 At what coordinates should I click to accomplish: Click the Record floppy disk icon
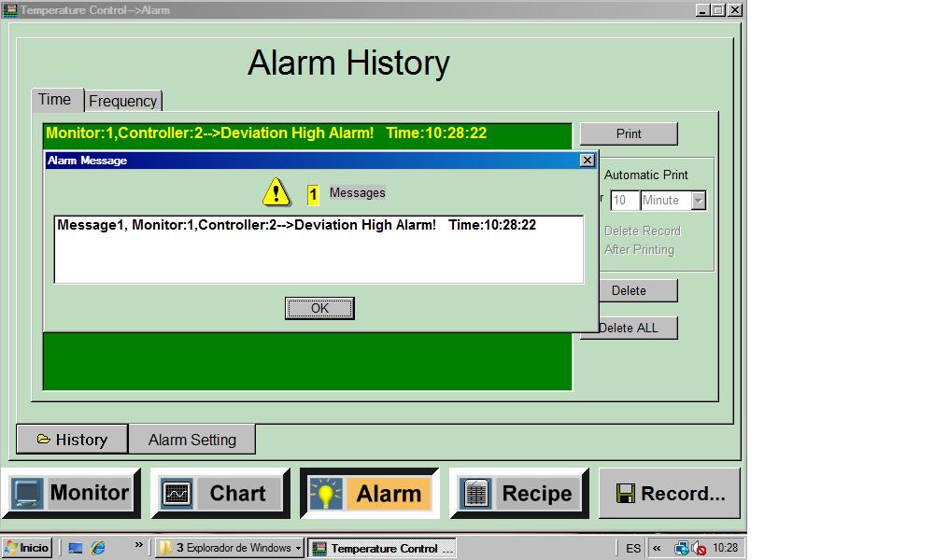click(x=625, y=494)
